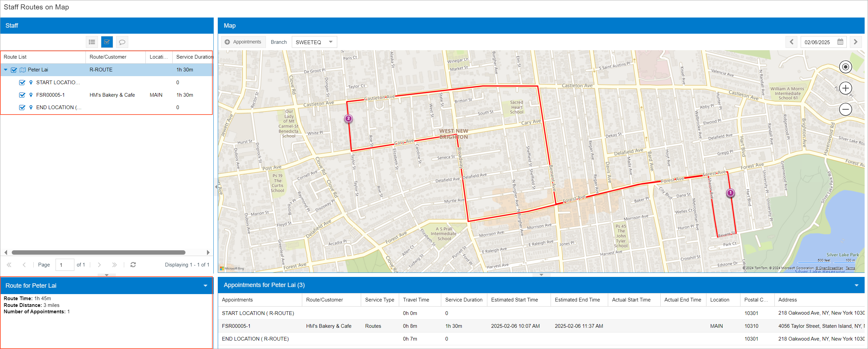Screen dimensions: 868x349
Task: Click the Route List column header
Action: [x=43, y=57]
